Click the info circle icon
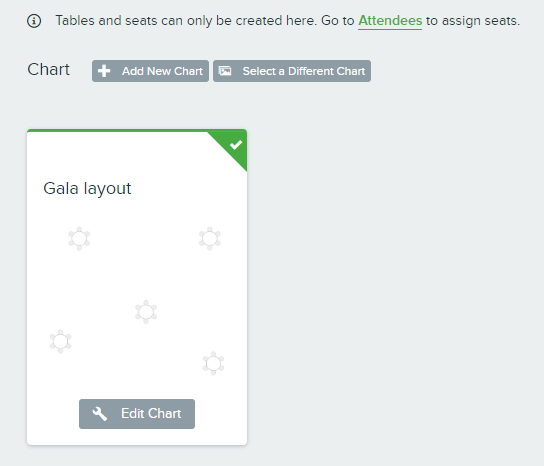544x466 pixels. 34,21
